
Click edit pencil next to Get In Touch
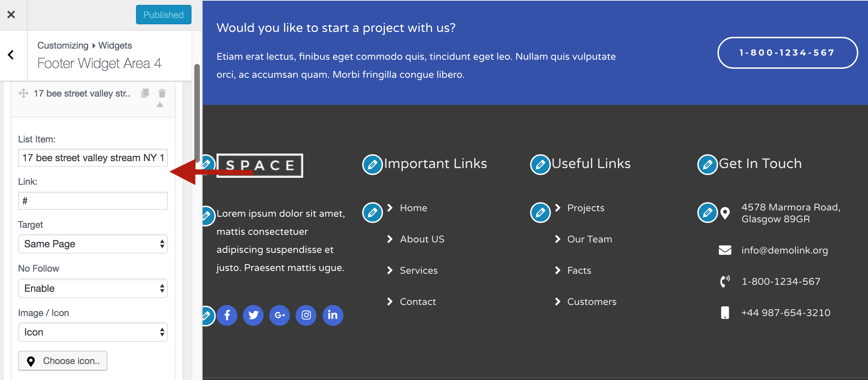pos(707,164)
